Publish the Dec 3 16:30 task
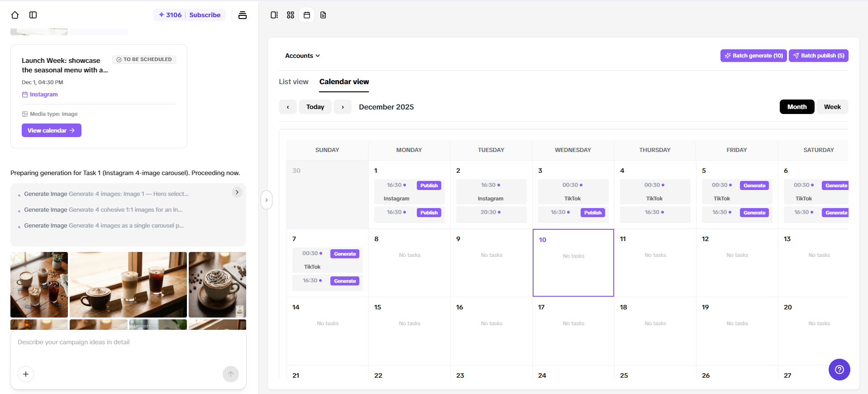 pos(593,213)
